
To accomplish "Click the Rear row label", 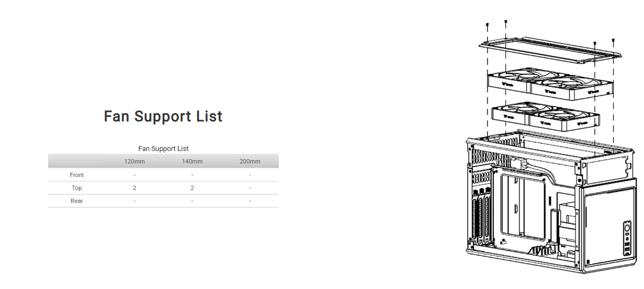I will [77, 201].
